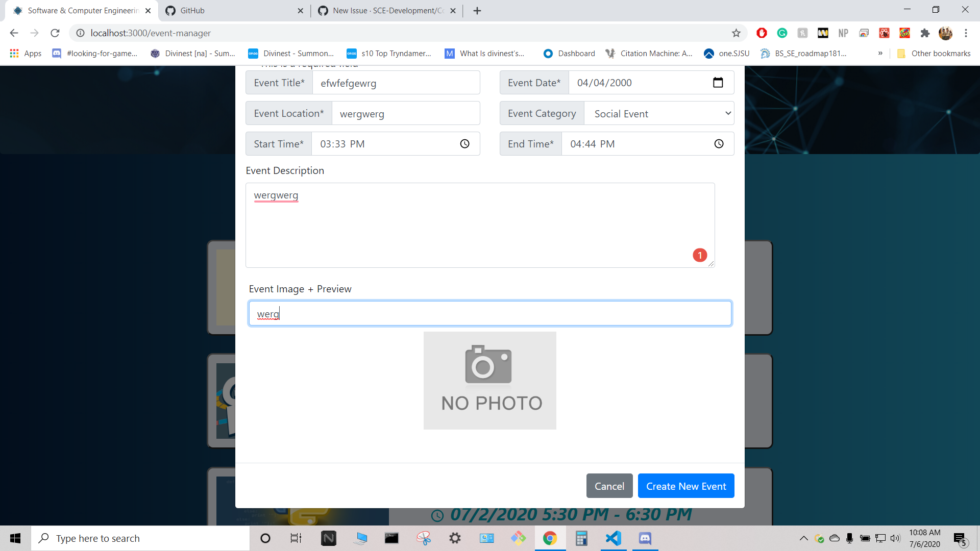The height and width of the screenshot is (551, 980).
Task: Click inside the Event Title field
Action: 397,82
